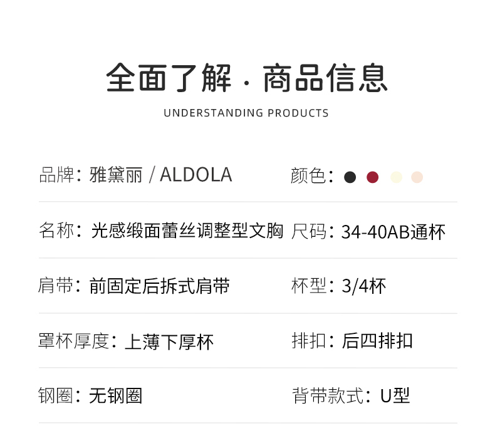The width and height of the screenshot is (495, 448).
Task: Click the UNDERSTANDING PRODUCTS subtitle
Action: click(x=246, y=113)
